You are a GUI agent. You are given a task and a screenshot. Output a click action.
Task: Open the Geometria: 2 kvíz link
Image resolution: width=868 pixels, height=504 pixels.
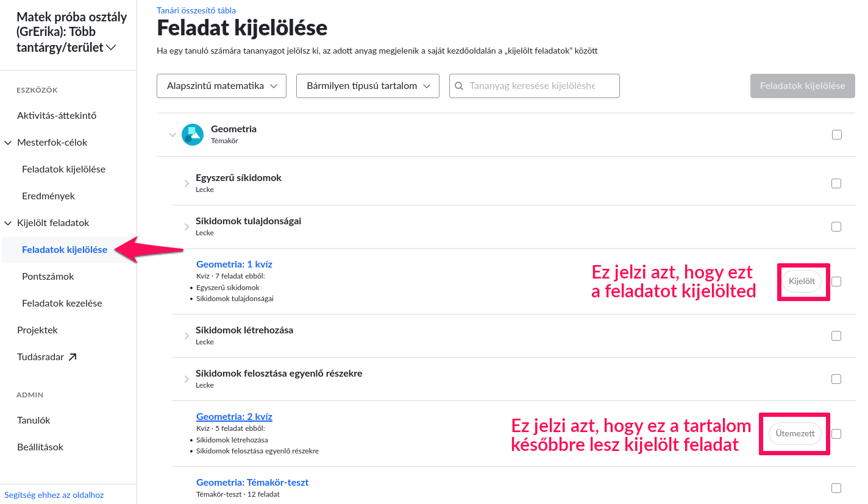coord(234,417)
